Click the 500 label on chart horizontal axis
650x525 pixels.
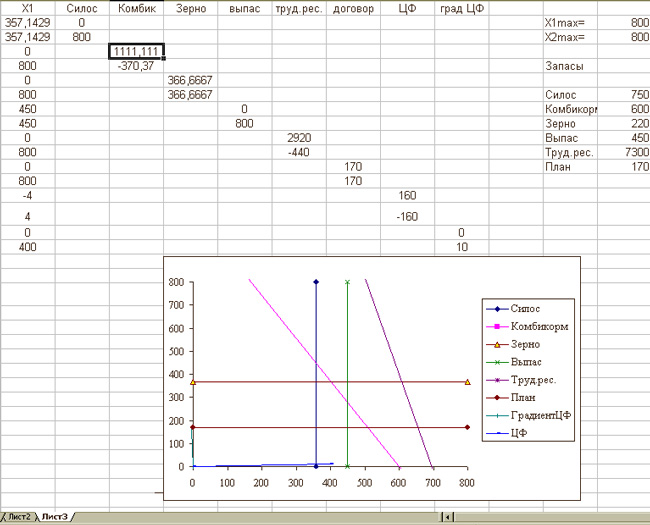click(x=364, y=483)
